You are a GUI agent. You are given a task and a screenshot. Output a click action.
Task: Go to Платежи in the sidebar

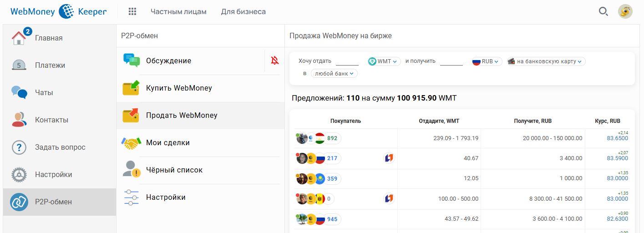(x=50, y=65)
